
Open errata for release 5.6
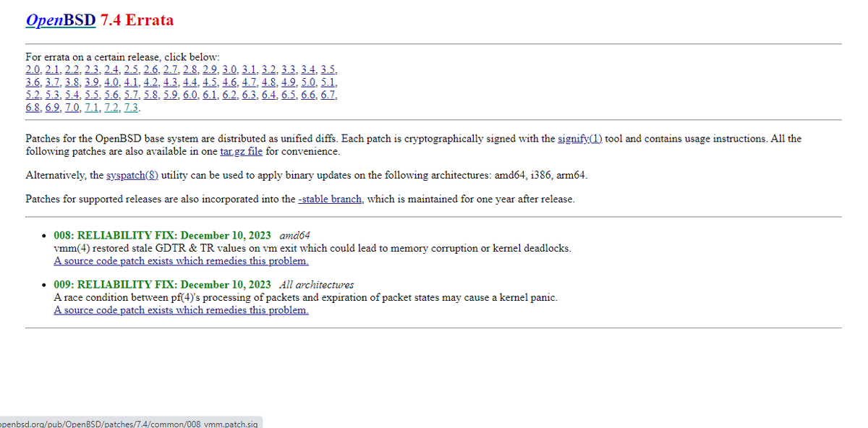coord(111,96)
